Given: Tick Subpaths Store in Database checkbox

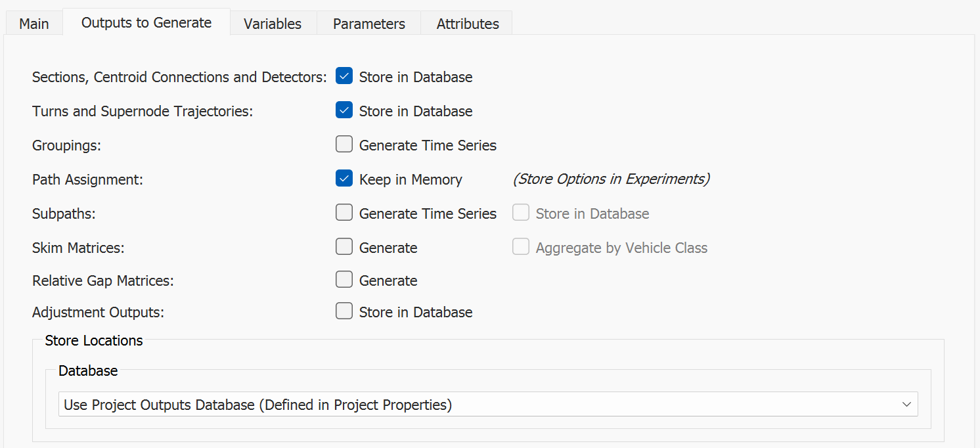Looking at the screenshot, I should click(x=521, y=213).
